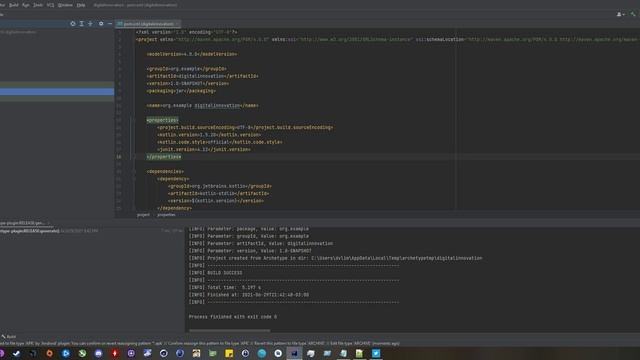Click the <groupId>org.example line in editor
This screenshot has height=360, width=640.
point(187,69)
